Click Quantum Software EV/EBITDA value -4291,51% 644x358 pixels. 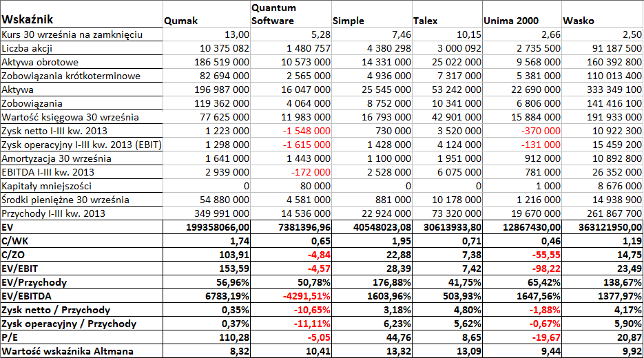(x=306, y=296)
